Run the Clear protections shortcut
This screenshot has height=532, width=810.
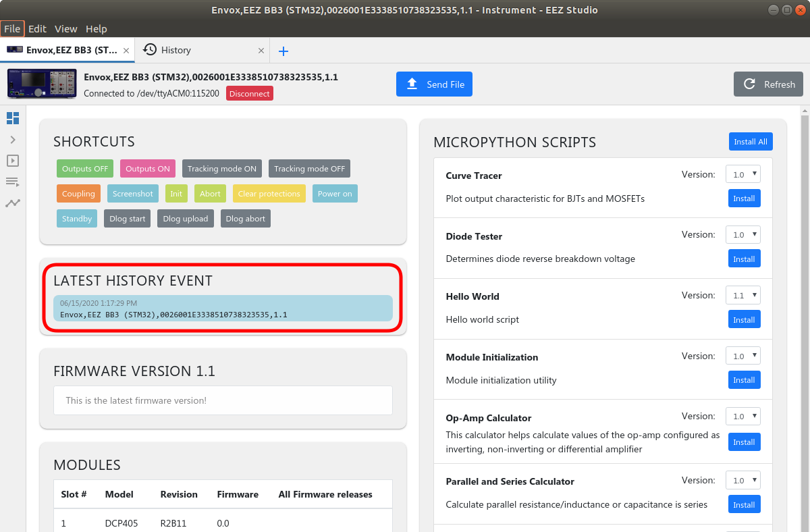pos(269,194)
